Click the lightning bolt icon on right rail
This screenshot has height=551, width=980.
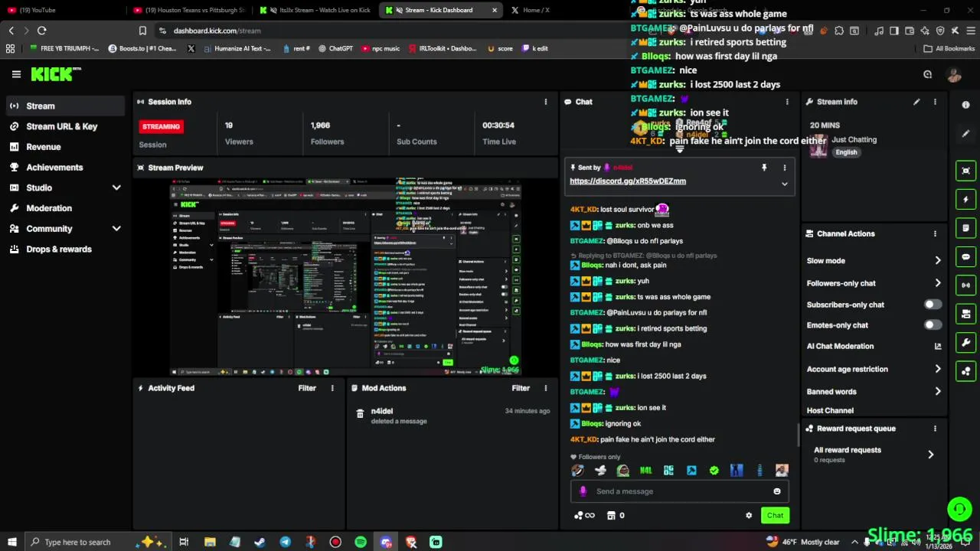coord(965,200)
